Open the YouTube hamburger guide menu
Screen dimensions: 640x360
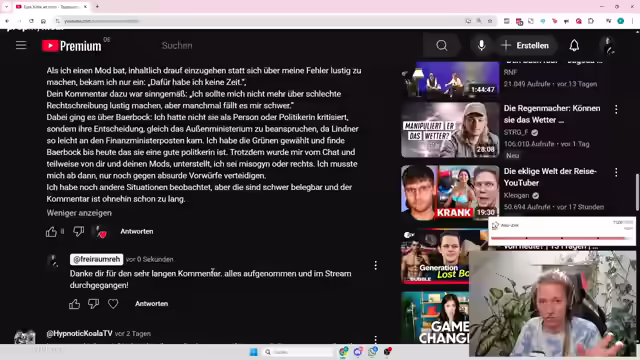[21, 45]
